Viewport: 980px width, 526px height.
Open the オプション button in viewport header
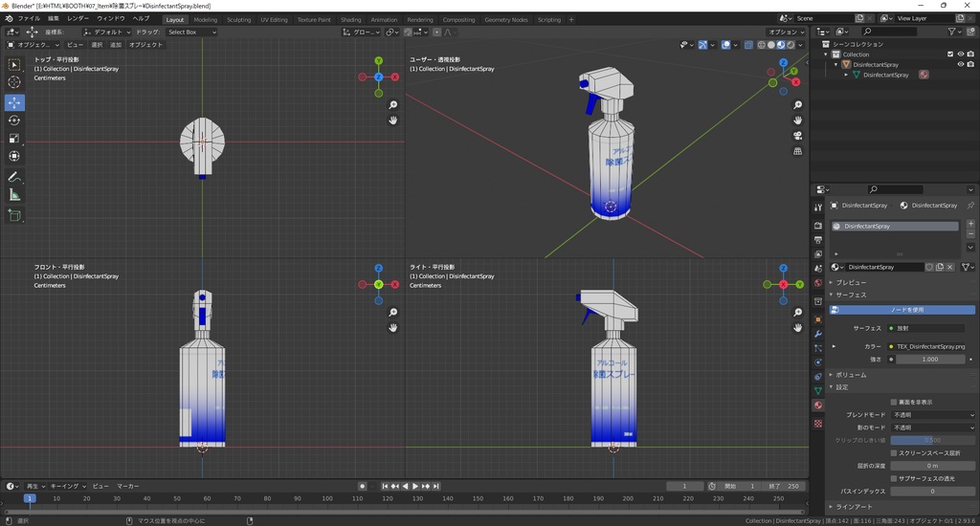785,33
